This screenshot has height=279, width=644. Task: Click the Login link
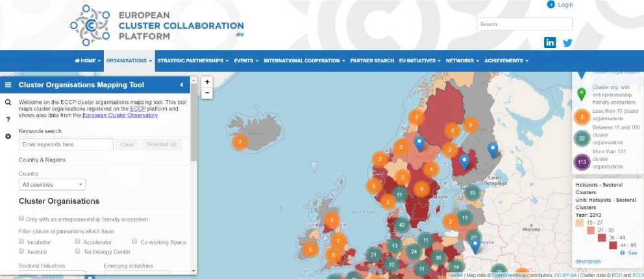point(565,5)
